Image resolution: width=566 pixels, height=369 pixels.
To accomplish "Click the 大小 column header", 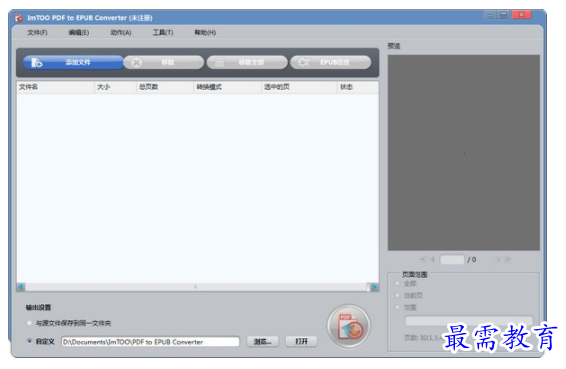I will click(x=115, y=87).
